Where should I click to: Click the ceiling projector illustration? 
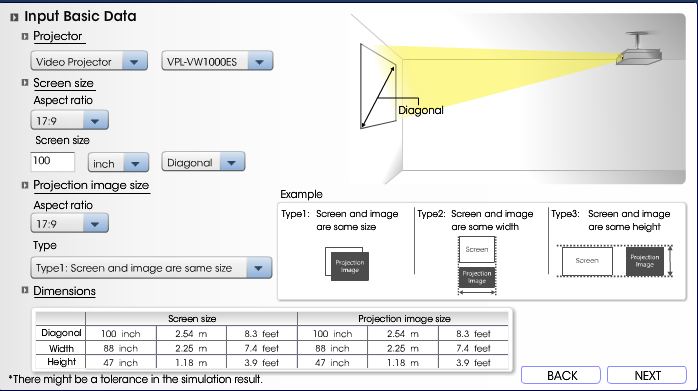tap(639, 49)
